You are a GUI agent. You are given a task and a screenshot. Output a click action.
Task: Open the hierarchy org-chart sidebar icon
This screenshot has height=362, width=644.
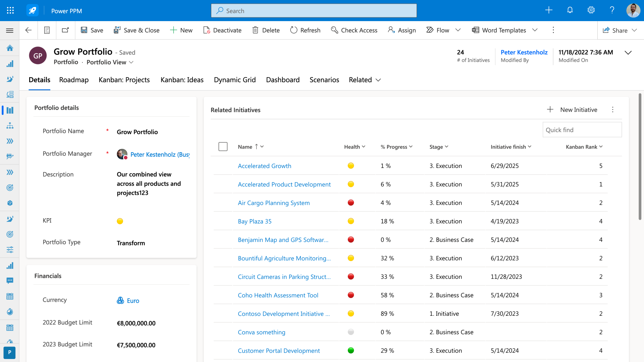coord(10,126)
